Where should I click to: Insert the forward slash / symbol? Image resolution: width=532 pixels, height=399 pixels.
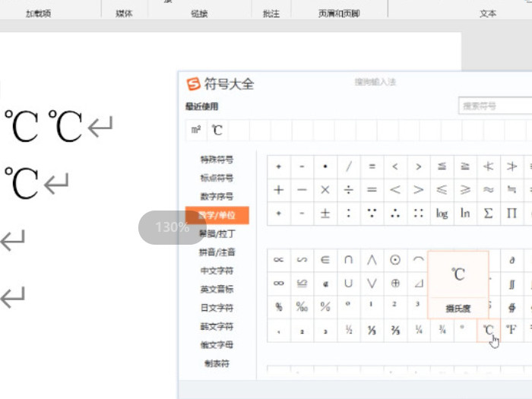pyautogui.click(x=349, y=166)
